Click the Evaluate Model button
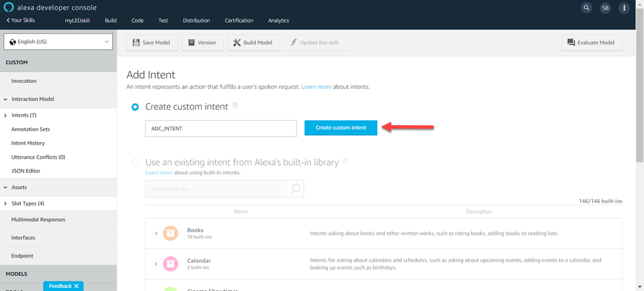Viewport: 644px width, 291px height. tap(592, 43)
